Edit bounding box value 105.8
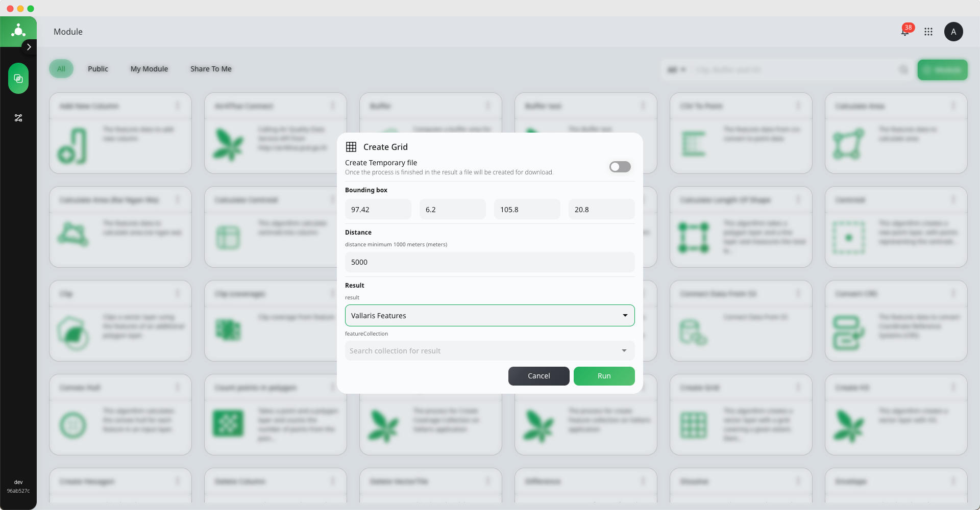Viewport: 980px width, 510px height. click(x=527, y=210)
